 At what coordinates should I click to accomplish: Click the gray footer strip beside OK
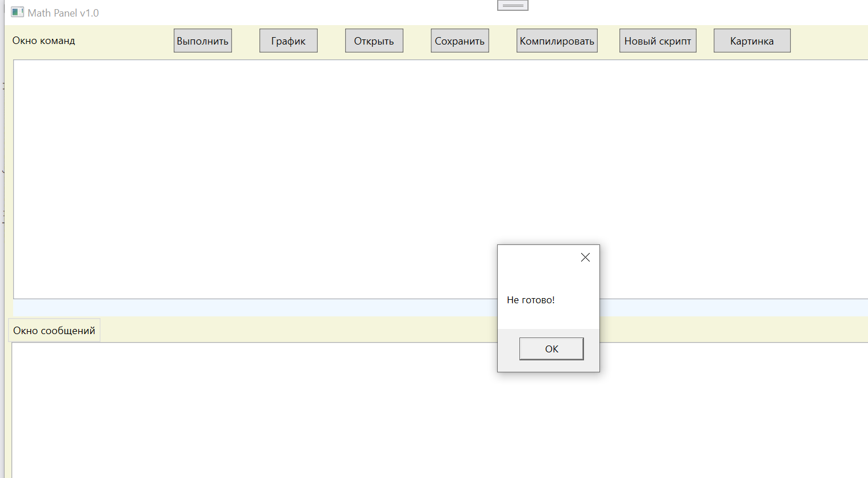[508, 350]
